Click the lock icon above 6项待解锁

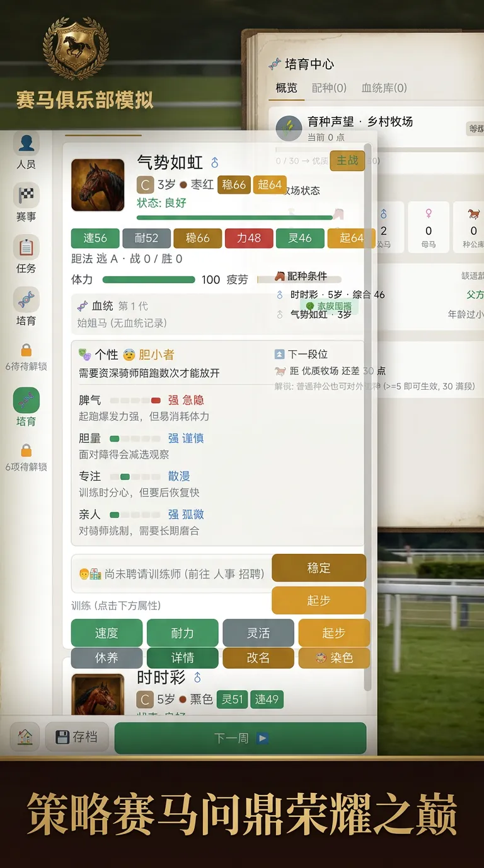[26, 450]
